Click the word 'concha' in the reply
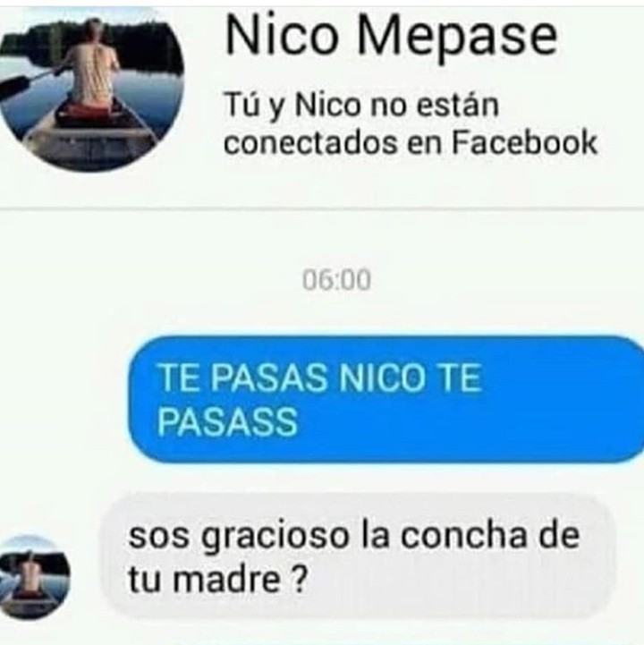This screenshot has width=644, height=645. (463, 535)
